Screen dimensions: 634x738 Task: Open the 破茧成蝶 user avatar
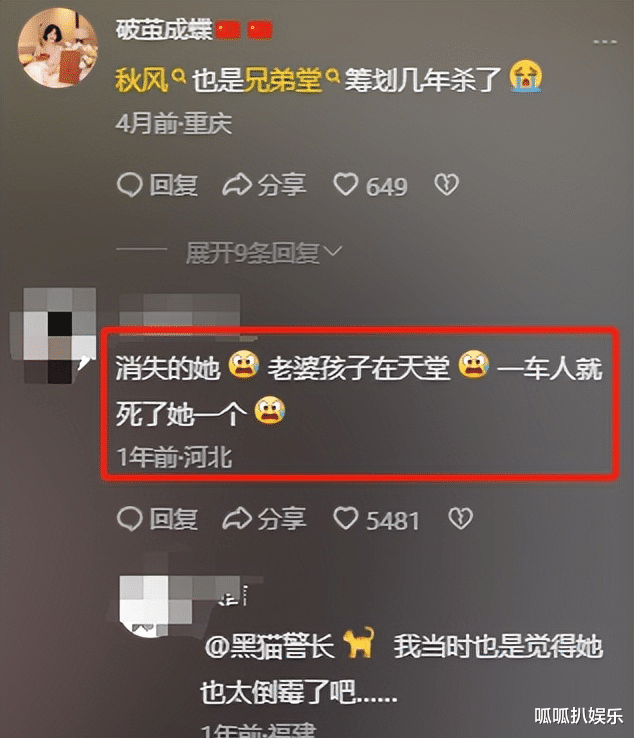click(58, 48)
